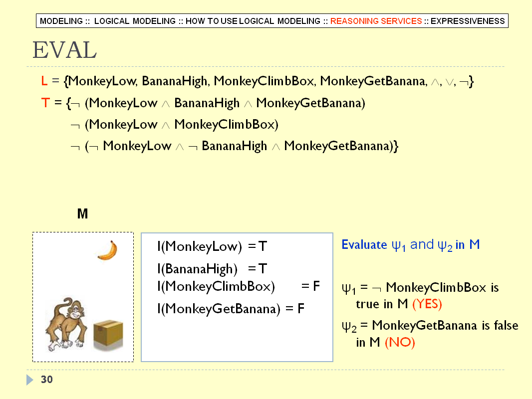The width and height of the screenshot is (532, 399).
Task: Click the red (NO) answer
Action: point(400,342)
